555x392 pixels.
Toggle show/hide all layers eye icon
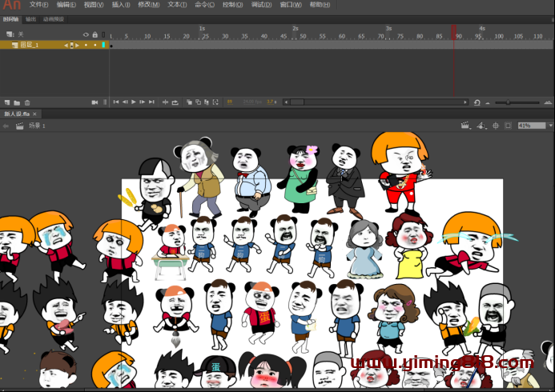[x=86, y=35]
